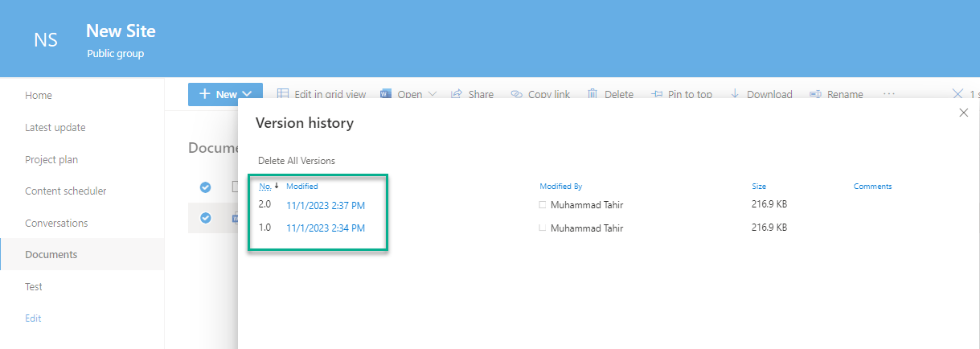Click the Rename icon
The height and width of the screenshot is (349, 980).
pyautogui.click(x=814, y=94)
